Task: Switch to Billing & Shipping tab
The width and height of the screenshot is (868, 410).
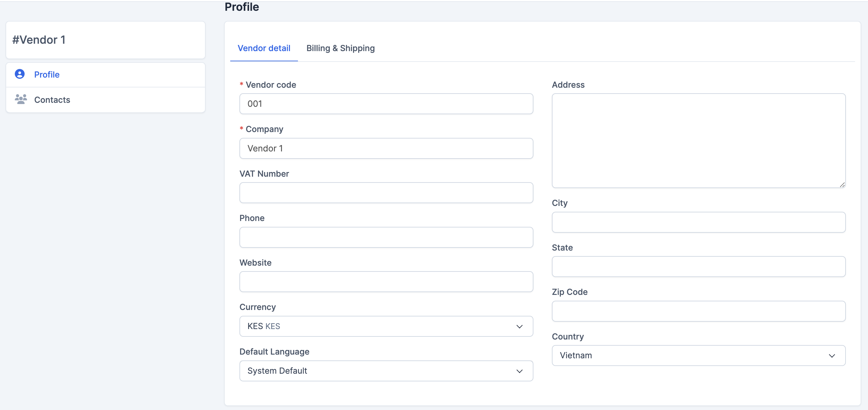Action: pyautogui.click(x=340, y=48)
